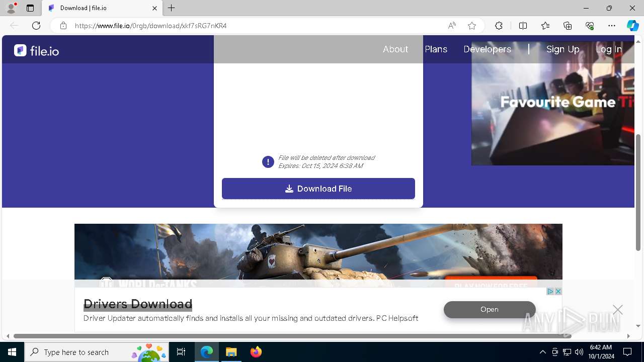The image size is (644, 362).
Task: Open the Windows Start menu
Action: 12,352
